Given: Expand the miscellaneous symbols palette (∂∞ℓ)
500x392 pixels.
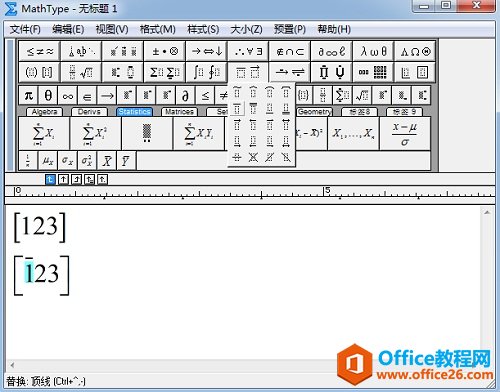Looking at the screenshot, I should [331, 51].
